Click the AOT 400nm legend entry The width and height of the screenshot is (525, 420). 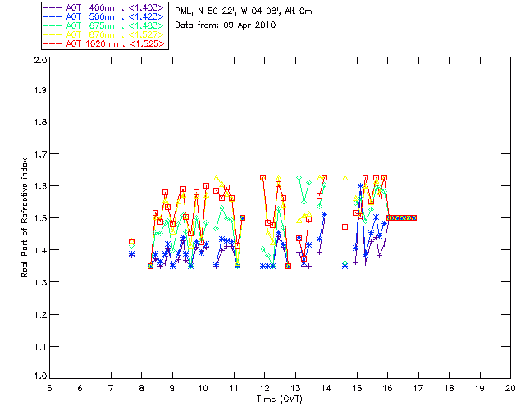(104, 7)
